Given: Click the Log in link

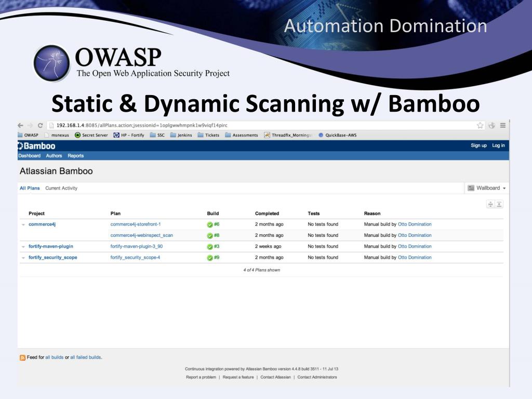Looking at the screenshot, I should coord(498,145).
